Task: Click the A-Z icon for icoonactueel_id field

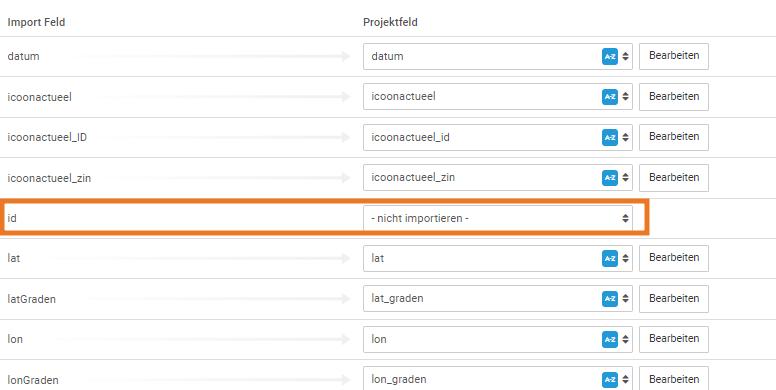Action: point(610,137)
